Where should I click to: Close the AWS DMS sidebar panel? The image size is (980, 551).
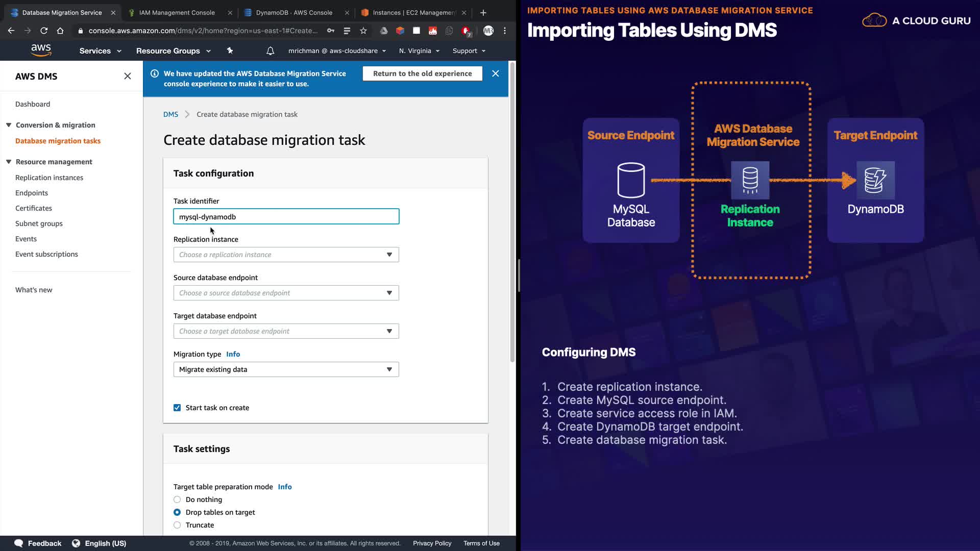[x=128, y=76]
